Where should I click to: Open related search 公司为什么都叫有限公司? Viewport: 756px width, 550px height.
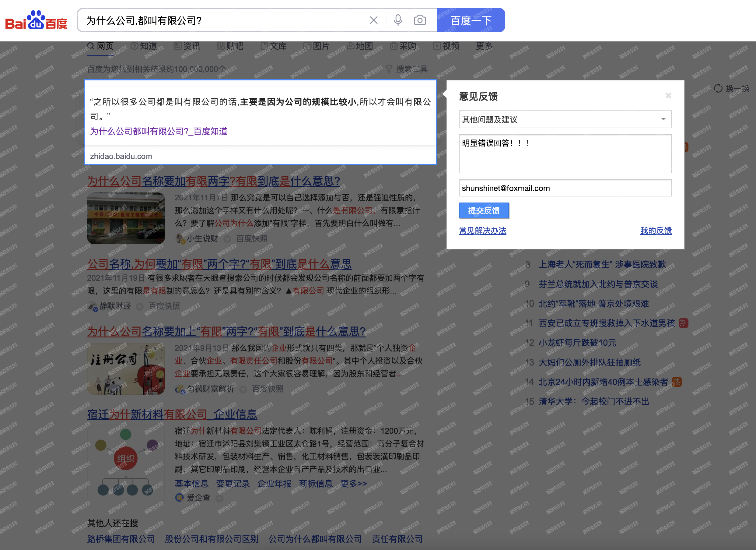pyautogui.click(x=315, y=539)
